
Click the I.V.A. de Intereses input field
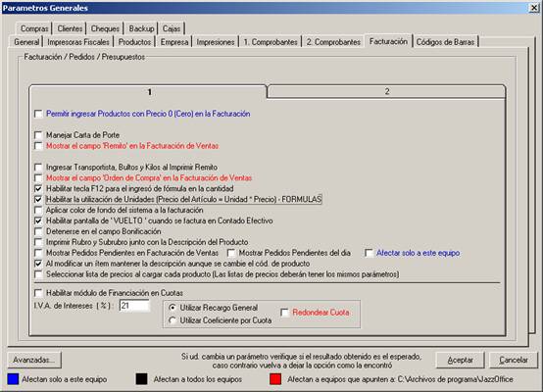[x=134, y=306]
